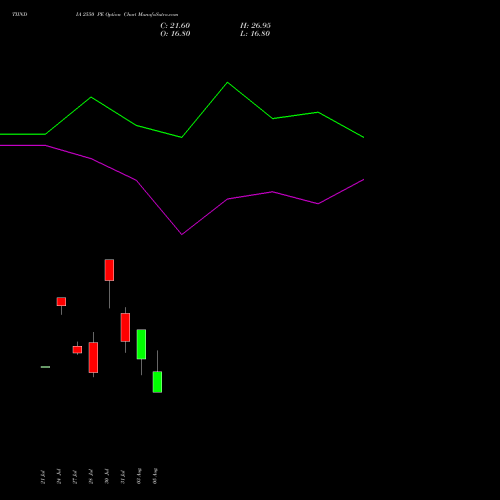Select the 28 Jul red candlestick
This screenshot has width=500, height=500.
point(93,357)
